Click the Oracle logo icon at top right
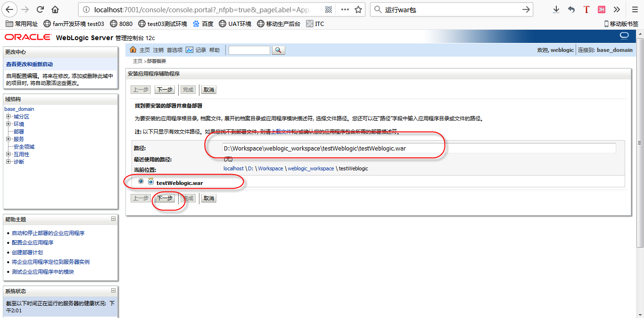Image resolution: width=644 pixels, height=318 pixels. (x=624, y=36)
